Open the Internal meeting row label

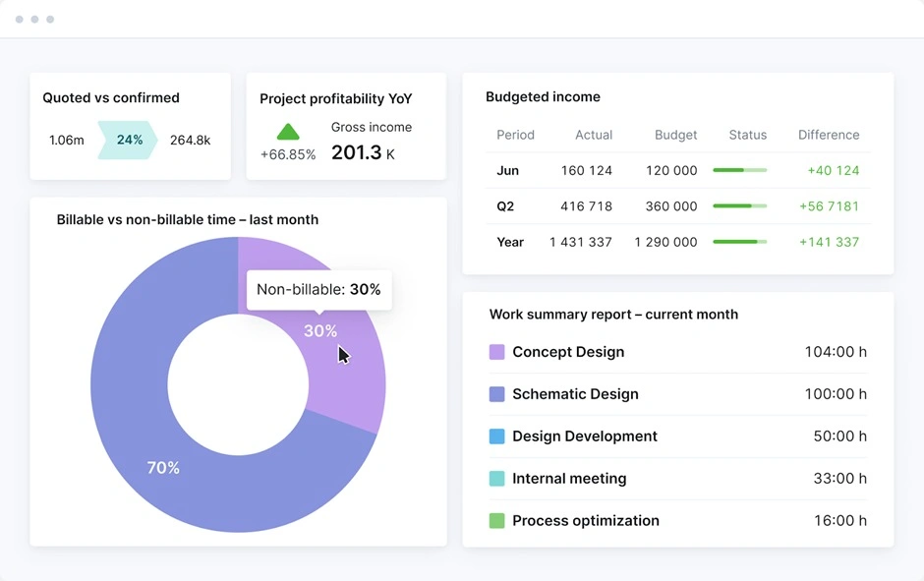[569, 479]
